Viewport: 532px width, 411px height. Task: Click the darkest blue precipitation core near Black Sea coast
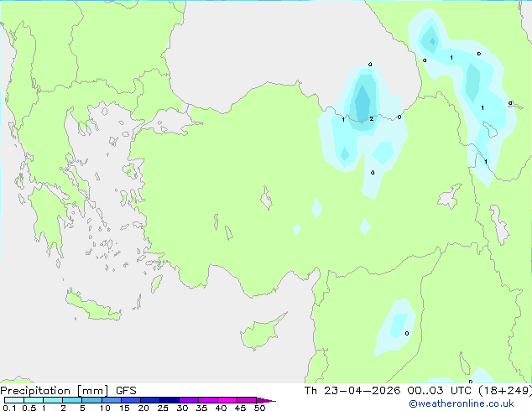click(x=362, y=104)
